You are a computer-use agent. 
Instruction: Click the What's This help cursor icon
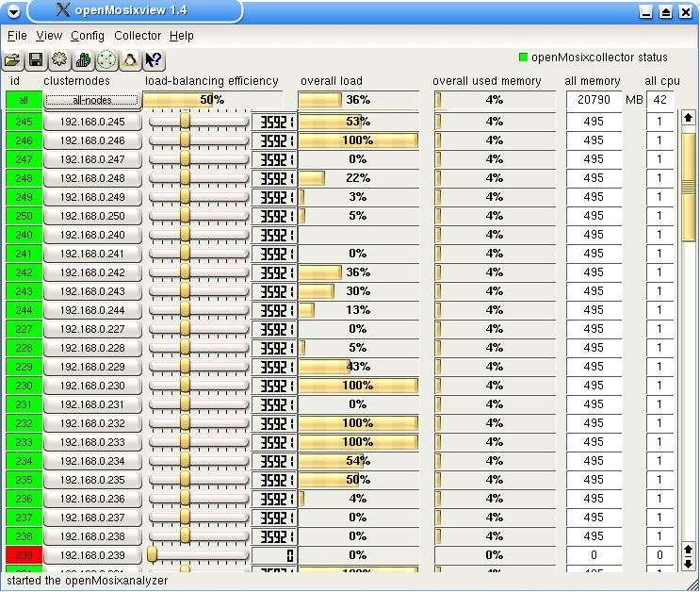coord(154,60)
